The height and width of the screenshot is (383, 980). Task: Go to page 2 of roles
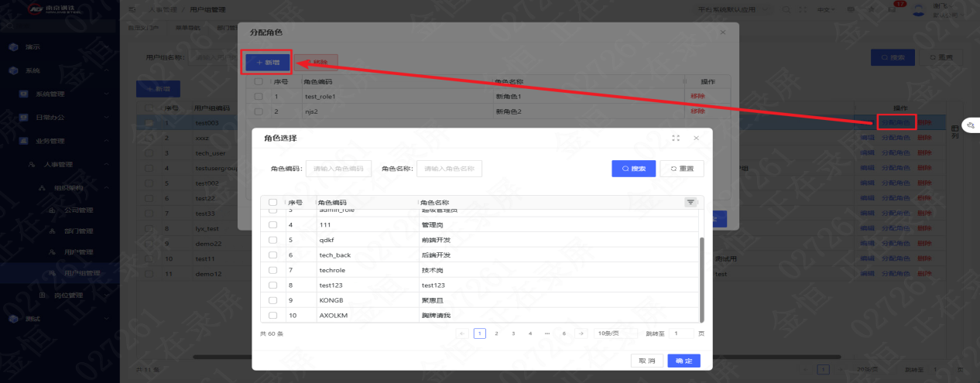[x=496, y=333]
